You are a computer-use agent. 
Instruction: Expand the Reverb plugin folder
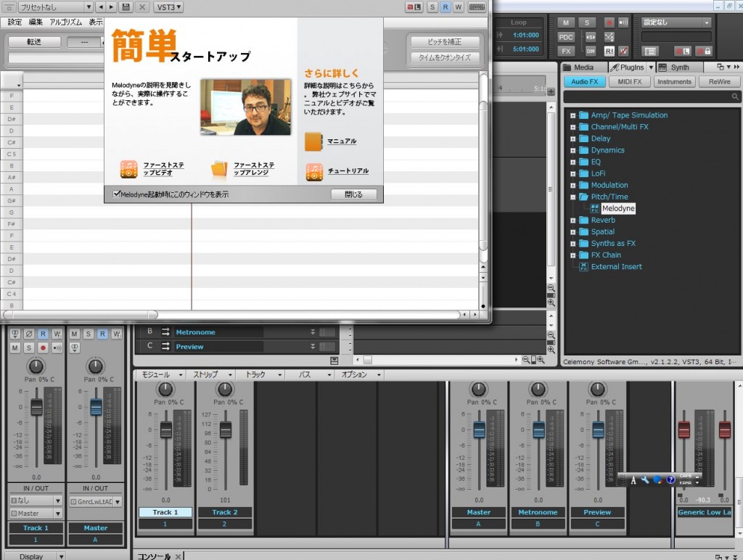573,220
